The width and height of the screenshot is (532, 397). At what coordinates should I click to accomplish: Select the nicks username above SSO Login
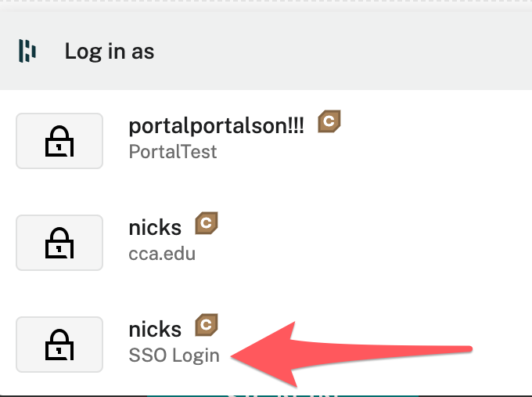pos(155,330)
